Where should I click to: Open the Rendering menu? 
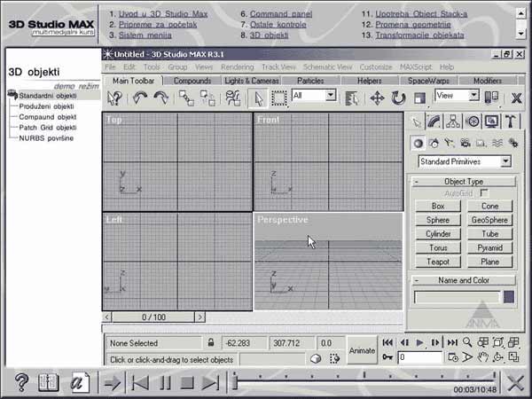(x=237, y=67)
